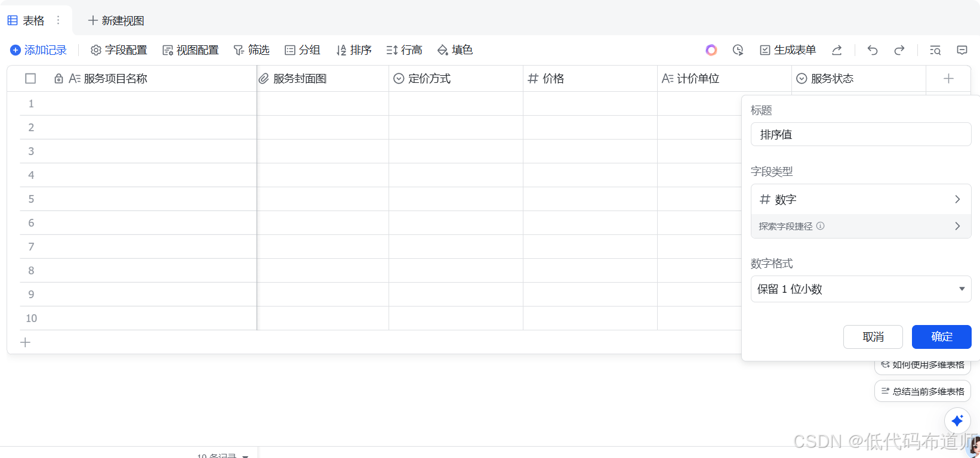Click the share arrow icon
The image size is (980, 458).
pyautogui.click(x=837, y=50)
